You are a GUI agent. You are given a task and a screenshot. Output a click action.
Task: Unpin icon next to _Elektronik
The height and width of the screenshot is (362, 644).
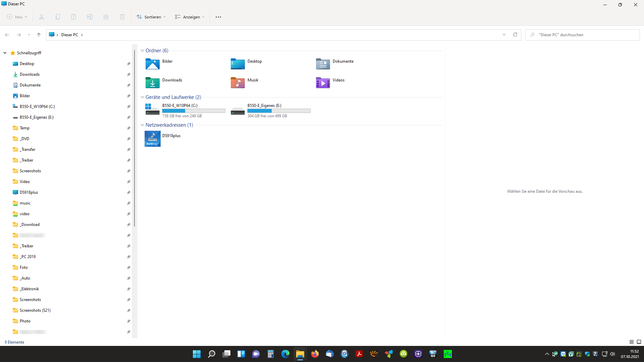(x=128, y=289)
